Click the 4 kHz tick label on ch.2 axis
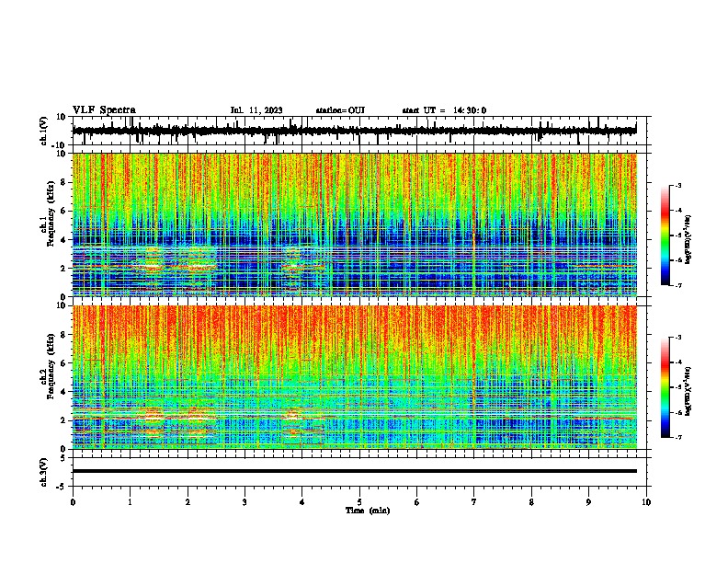 64,392
